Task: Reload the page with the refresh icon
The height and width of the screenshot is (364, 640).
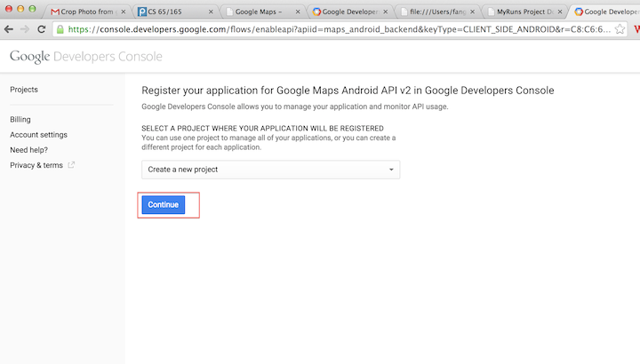Action: click(41, 29)
